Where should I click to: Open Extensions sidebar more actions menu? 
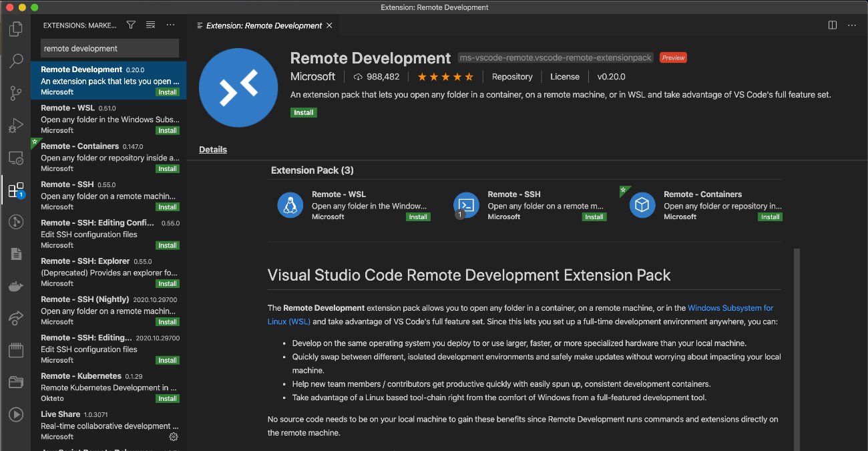(x=170, y=25)
